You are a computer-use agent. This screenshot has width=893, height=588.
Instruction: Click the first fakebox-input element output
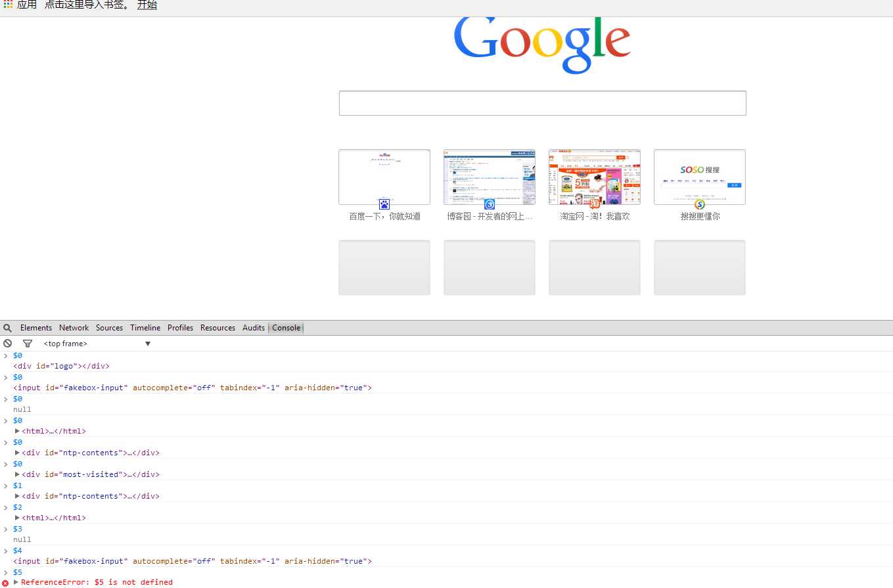point(193,388)
